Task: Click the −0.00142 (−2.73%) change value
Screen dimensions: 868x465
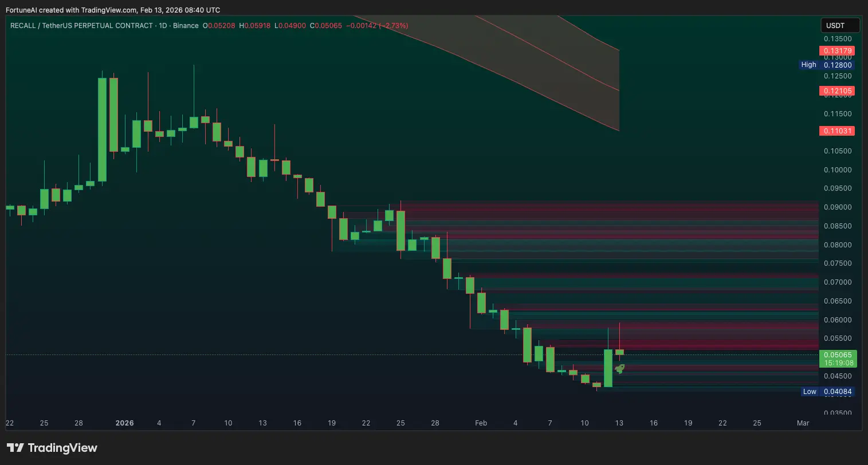Action: click(377, 26)
